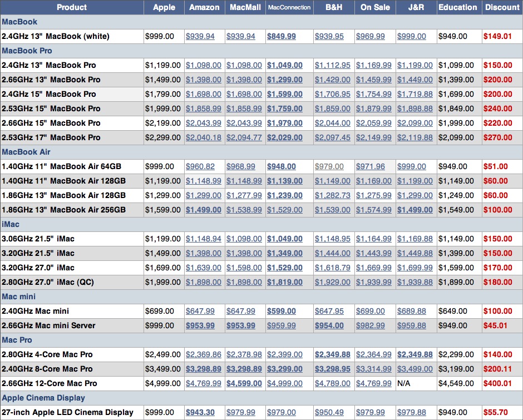Open MacMall price for 2.66GHz 13" MacBook Pro
The height and width of the screenshot is (420, 523).
click(x=244, y=80)
